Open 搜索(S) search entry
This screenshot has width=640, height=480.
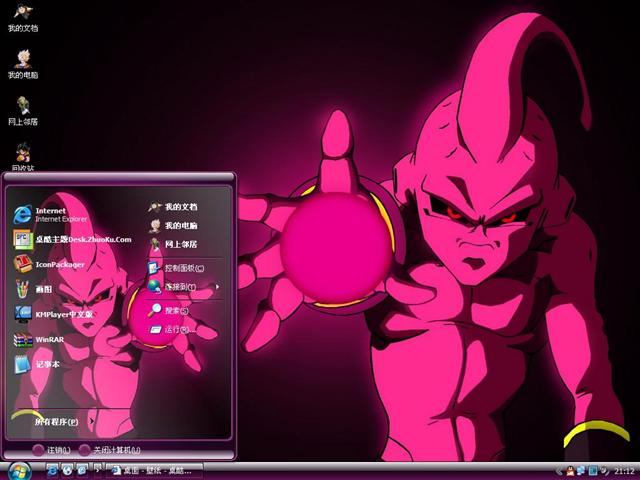(x=169, y=311)
